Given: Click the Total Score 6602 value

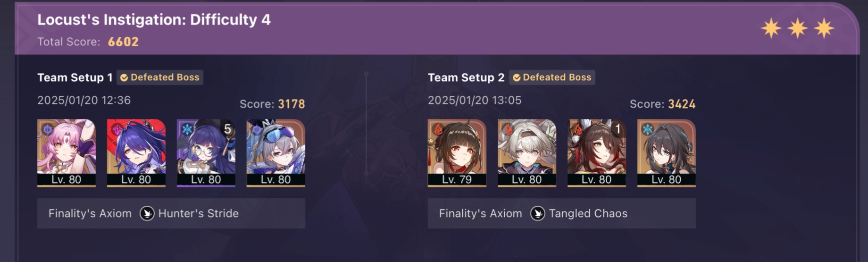Looking at the screenshot, I should [123, 42].
